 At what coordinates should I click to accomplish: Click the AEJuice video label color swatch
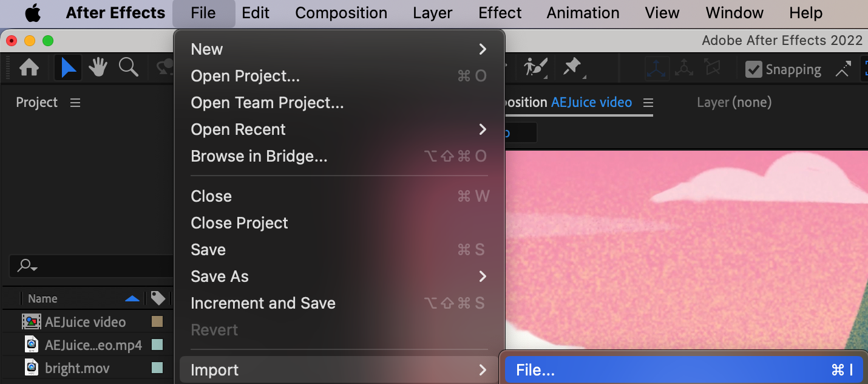coord(157,322)
